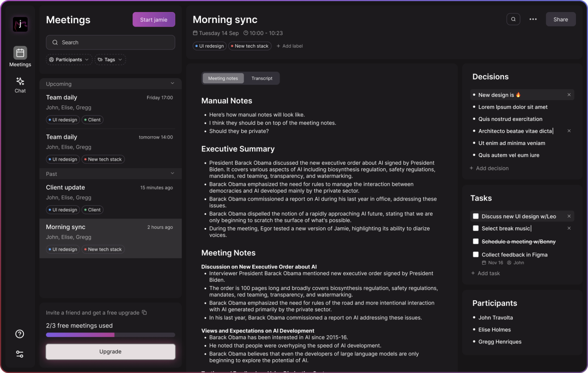
Task: Remove the New design decision with its X
Action: click(x=569, y=95)
